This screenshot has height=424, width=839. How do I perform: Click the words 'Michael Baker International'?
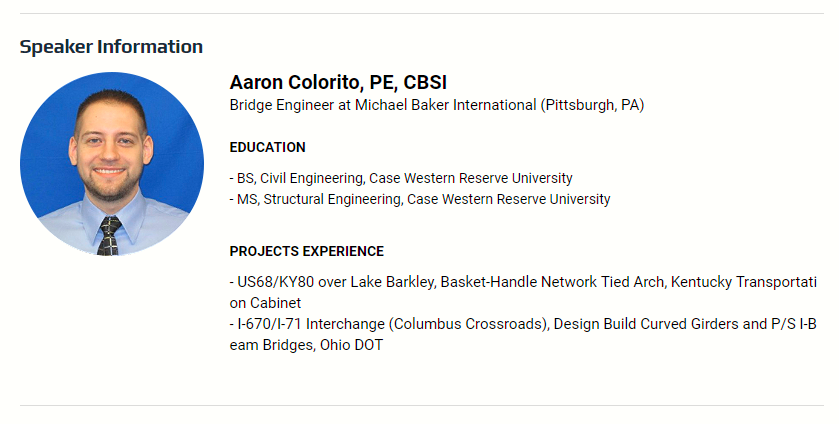[x=446, y=105]
